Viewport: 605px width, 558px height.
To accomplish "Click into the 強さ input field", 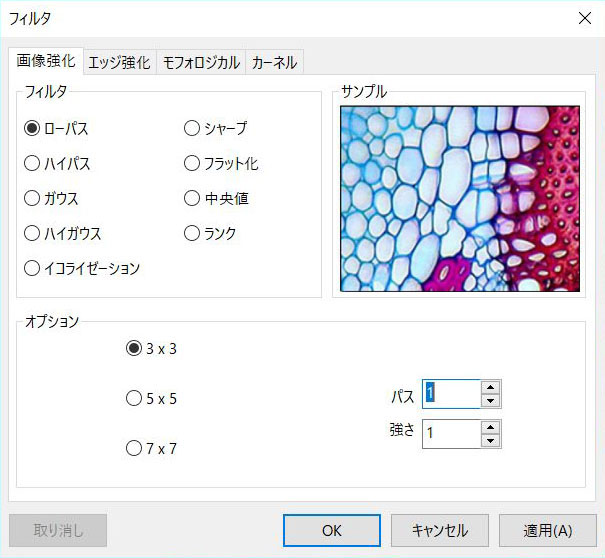I will 452,434.
